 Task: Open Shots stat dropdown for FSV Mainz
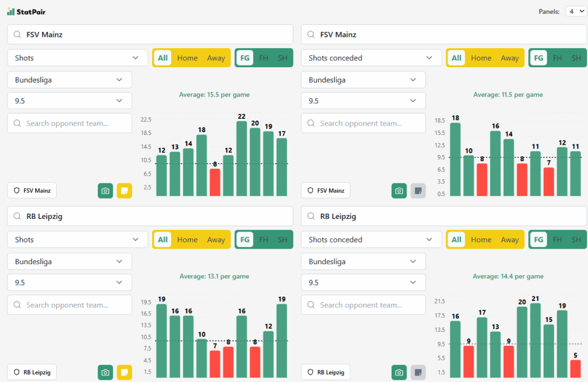[78, 58]
